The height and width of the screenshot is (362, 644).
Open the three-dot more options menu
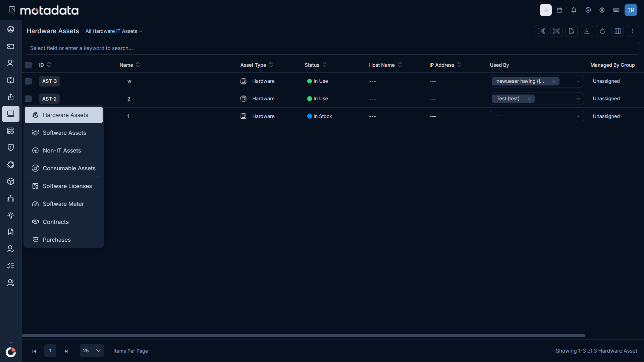[x=633, y=31]
